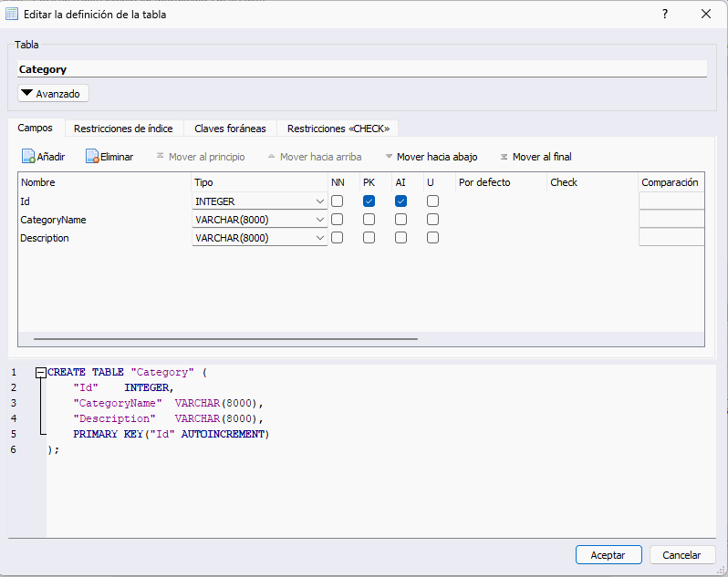This screenshot has width=728, height=577.
Task: Enable U for Description field
Action: pyautogui.click(x=432, y=238)
